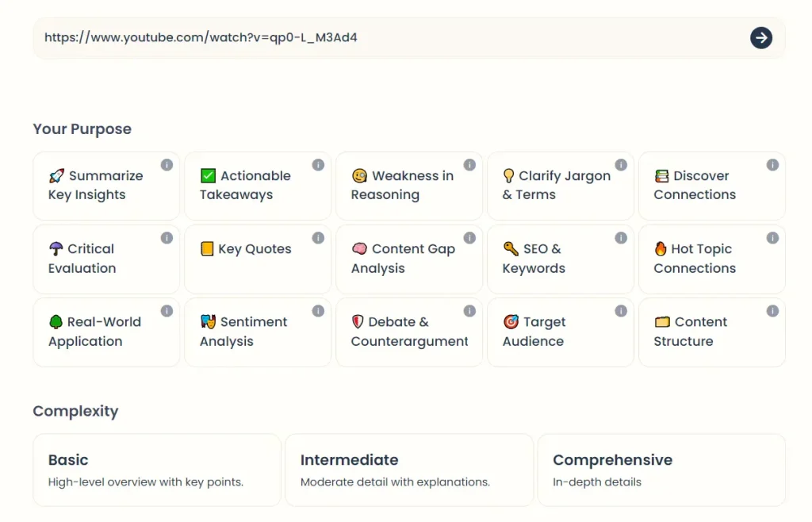This screenshot has width=812, height=522.
Task: Click the arrow submit button beside URL
Action: pyautogui.click(x=760, y=37)
